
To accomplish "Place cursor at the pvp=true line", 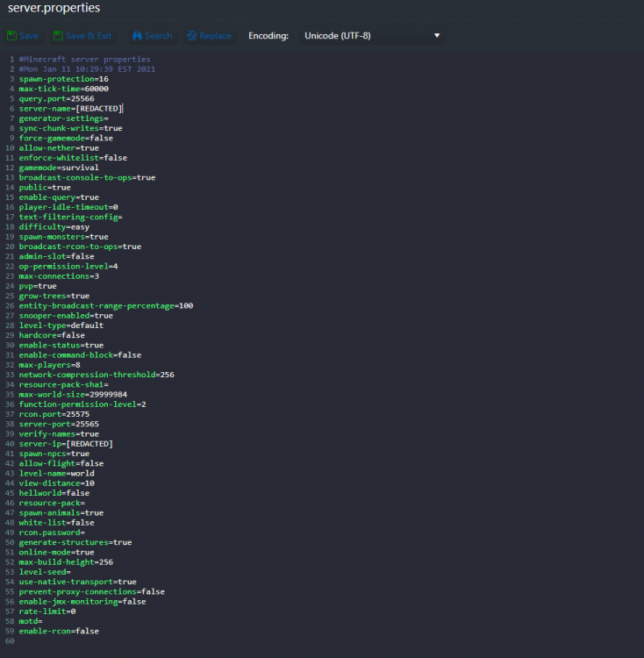I will coord(38,286).
